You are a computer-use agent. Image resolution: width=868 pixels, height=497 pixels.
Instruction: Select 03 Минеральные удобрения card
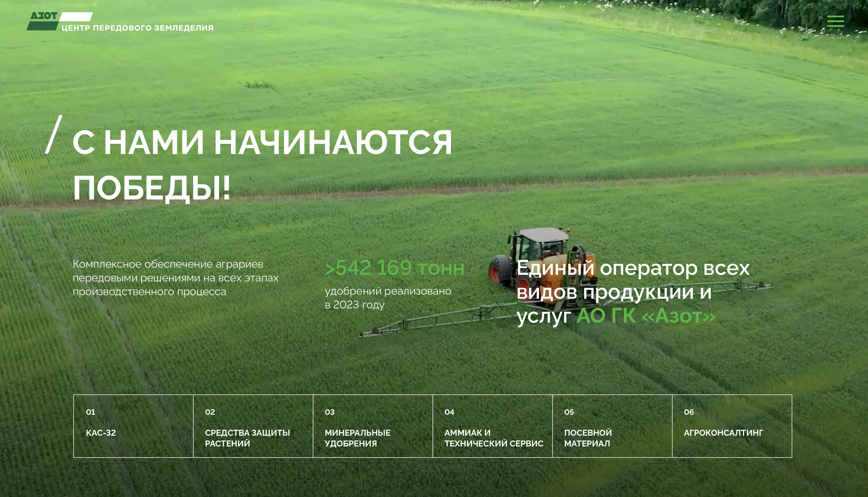pyautogui.click(x=373, y=426)
